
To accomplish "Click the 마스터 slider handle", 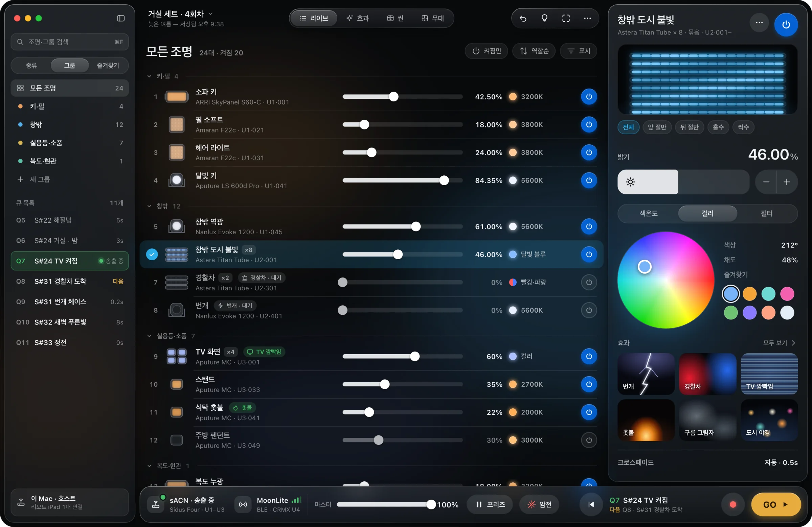I will click(431, 504).
